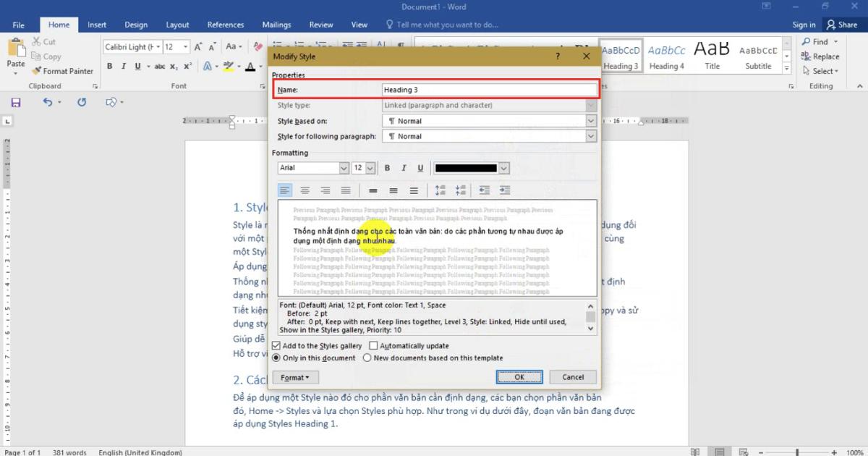The width and height of the screenshot is (868, 456).
Task: Switch to the Layout tab
Action: (x=177, y=25)
